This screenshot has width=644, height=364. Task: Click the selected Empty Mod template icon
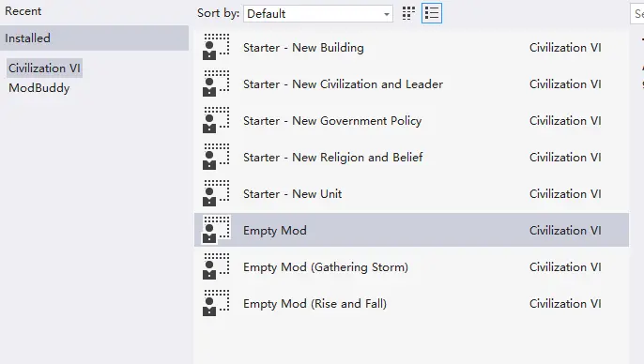point(216,230)
